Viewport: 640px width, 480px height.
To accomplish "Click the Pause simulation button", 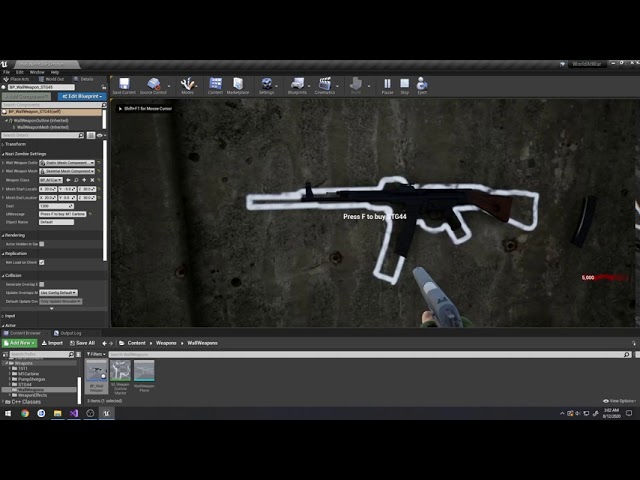I will [387, 86].
